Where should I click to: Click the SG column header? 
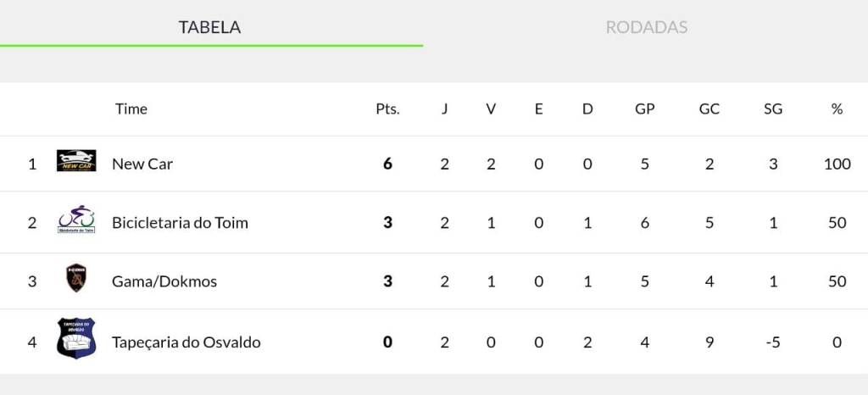click(x=773, y=109)
